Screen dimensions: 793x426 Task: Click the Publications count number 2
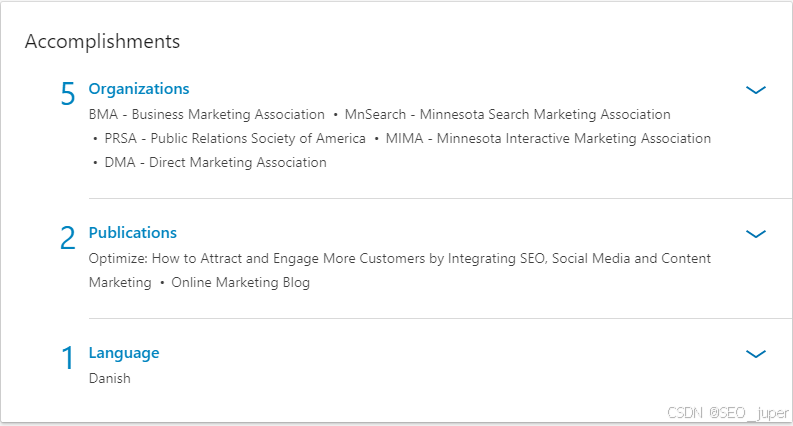68,238
